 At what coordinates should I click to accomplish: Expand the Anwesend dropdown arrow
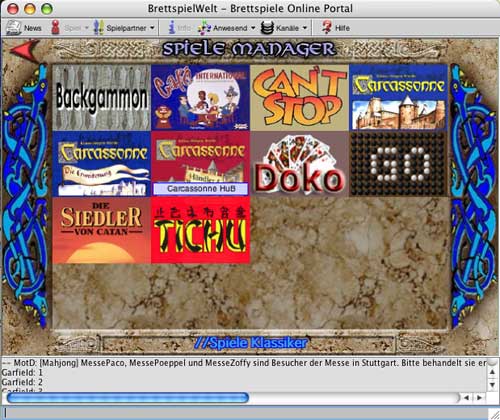pos(253,28)
